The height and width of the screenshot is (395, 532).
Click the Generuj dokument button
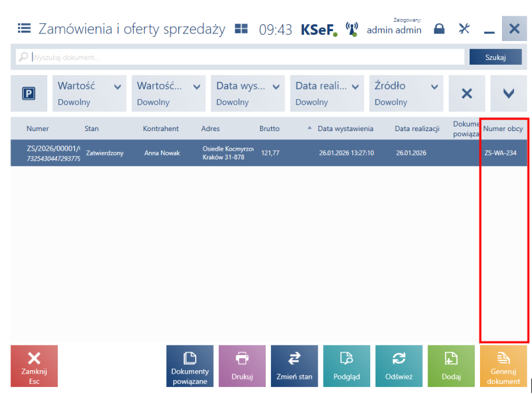click(504, 366)
